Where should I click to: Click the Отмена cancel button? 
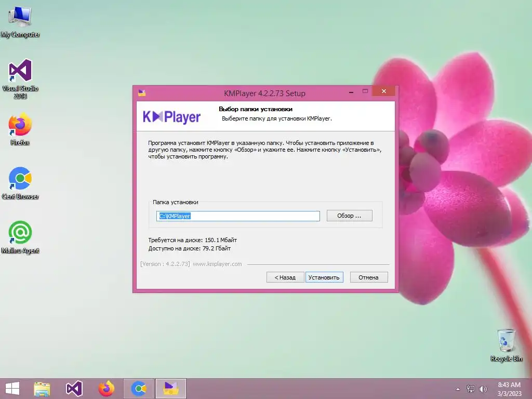pos(368,277)
